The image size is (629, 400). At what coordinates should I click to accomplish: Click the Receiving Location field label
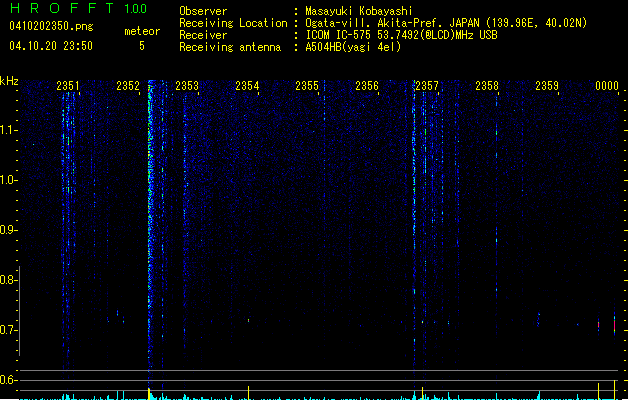click(x=233, y=23)
